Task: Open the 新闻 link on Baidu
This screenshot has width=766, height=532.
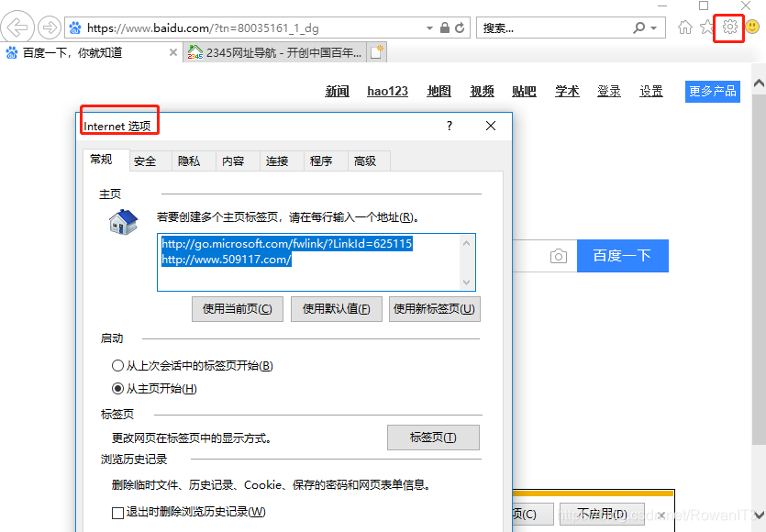Action: click(337, 91)
